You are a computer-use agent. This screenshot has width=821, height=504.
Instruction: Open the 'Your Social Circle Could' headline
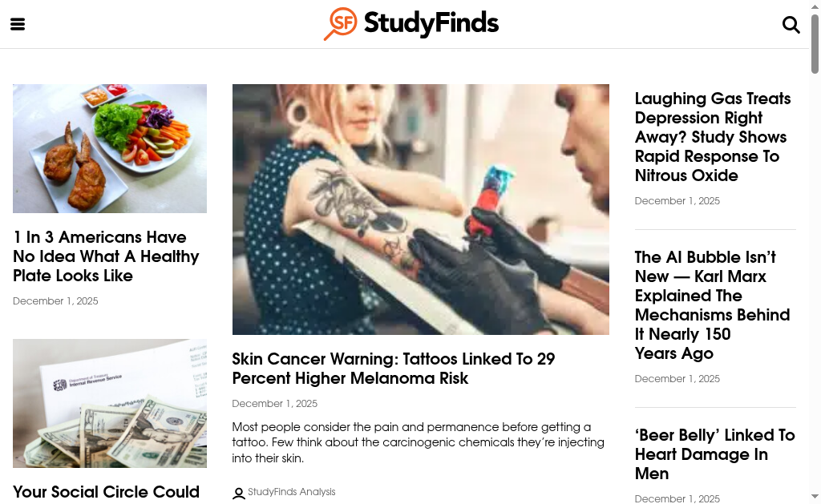[x=106, y=492]
